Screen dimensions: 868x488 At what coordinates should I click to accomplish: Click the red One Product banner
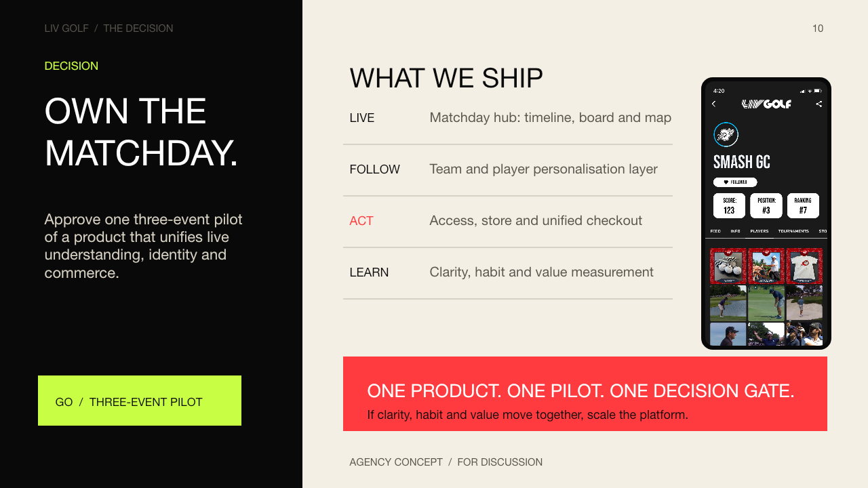point(585,394)
